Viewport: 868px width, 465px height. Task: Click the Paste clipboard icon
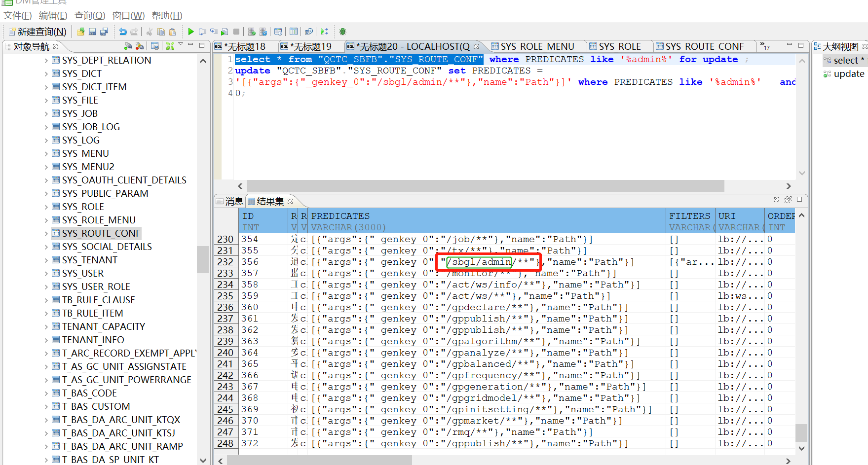[x=172, y=32]
